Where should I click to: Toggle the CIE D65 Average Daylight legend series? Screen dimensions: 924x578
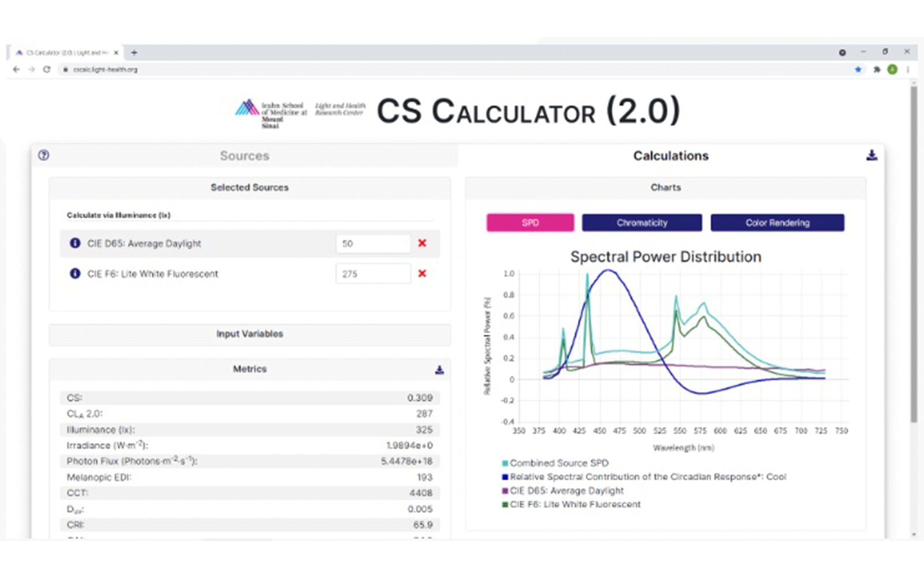click(566, 491)
